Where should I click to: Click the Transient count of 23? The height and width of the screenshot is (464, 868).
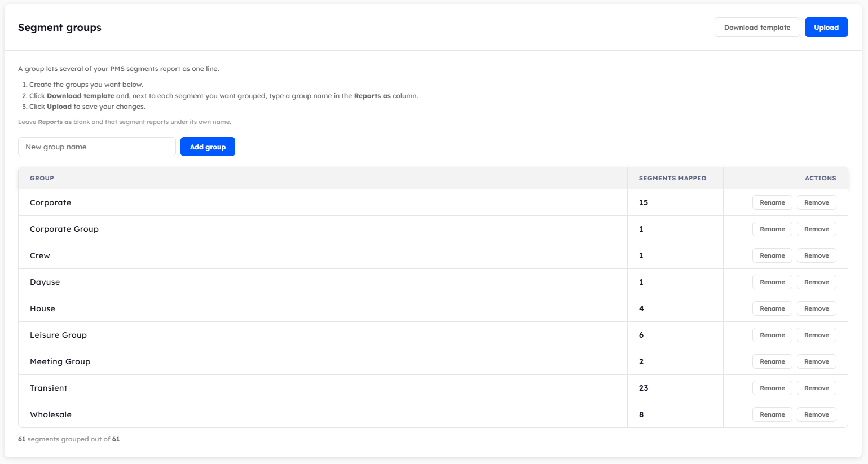click(x=644, y=388)
